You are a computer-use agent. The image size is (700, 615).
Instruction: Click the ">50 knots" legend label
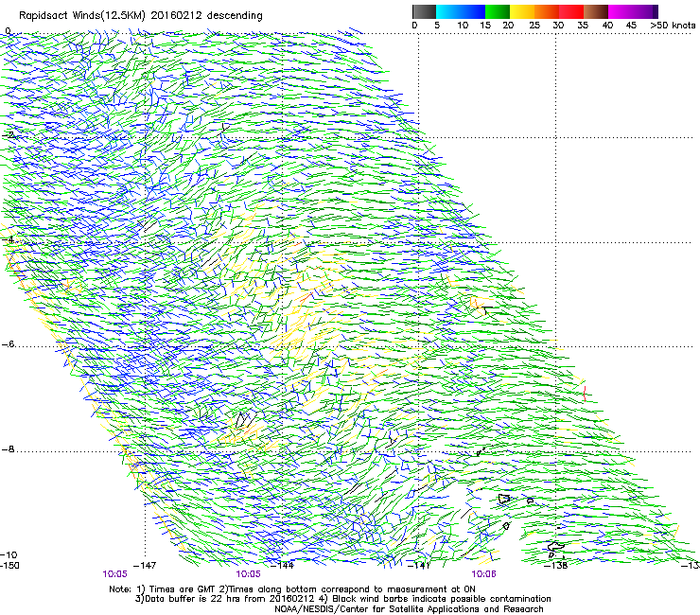point(673,26)
